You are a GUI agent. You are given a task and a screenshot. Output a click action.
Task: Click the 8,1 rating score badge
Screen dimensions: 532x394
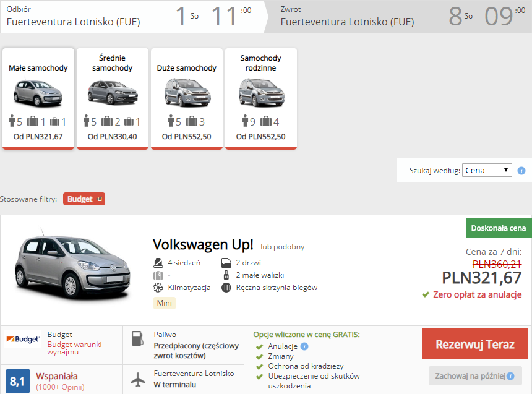coord(18,381)
